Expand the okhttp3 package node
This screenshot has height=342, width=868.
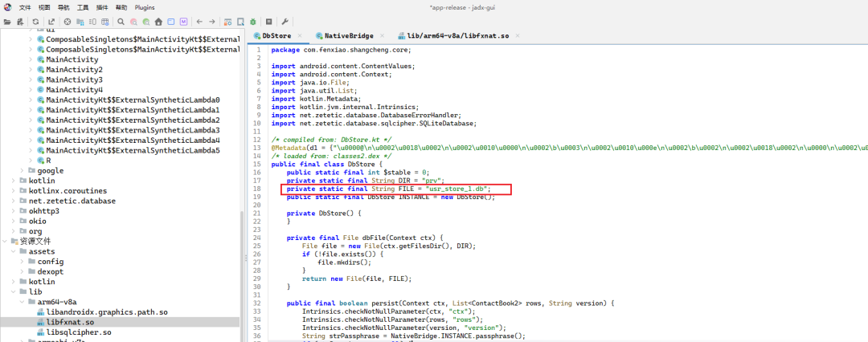point(14,211)
